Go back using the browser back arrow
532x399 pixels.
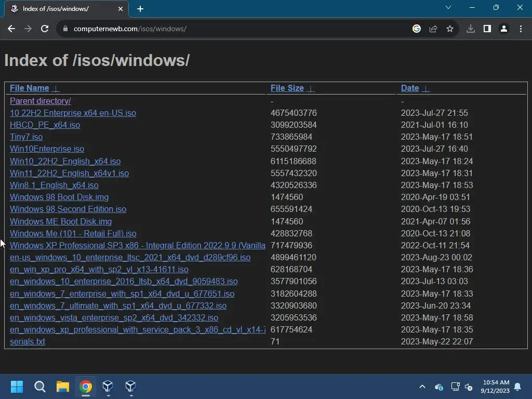[11, 29]
